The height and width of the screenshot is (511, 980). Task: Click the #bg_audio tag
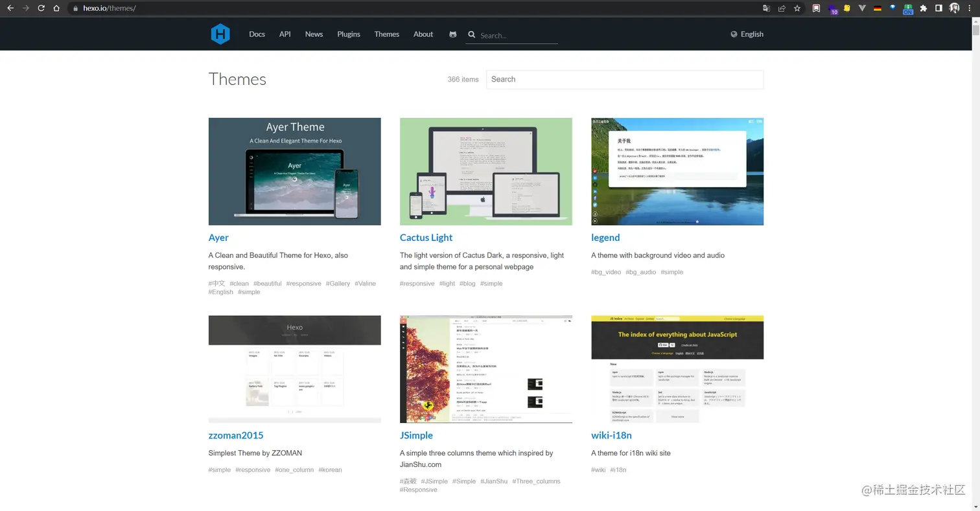click(640, 272)
